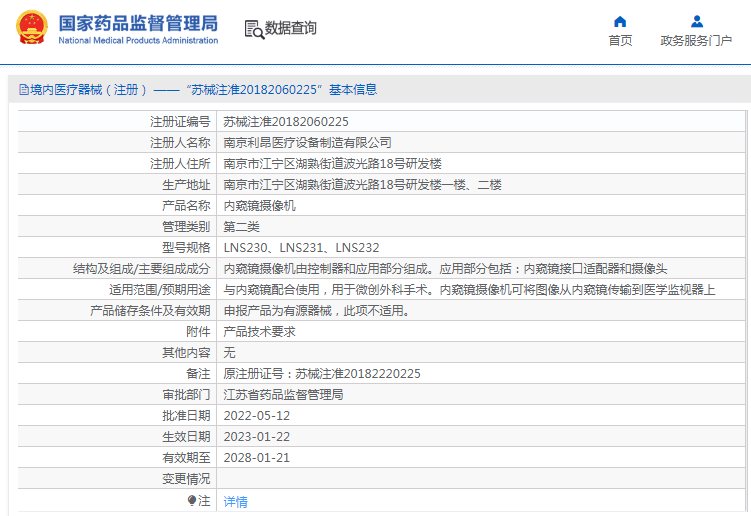This screenshot has height=516, width=751.
Task: Select models LNS230、LNS231、LNS232
Action: (x=301, y=248)
